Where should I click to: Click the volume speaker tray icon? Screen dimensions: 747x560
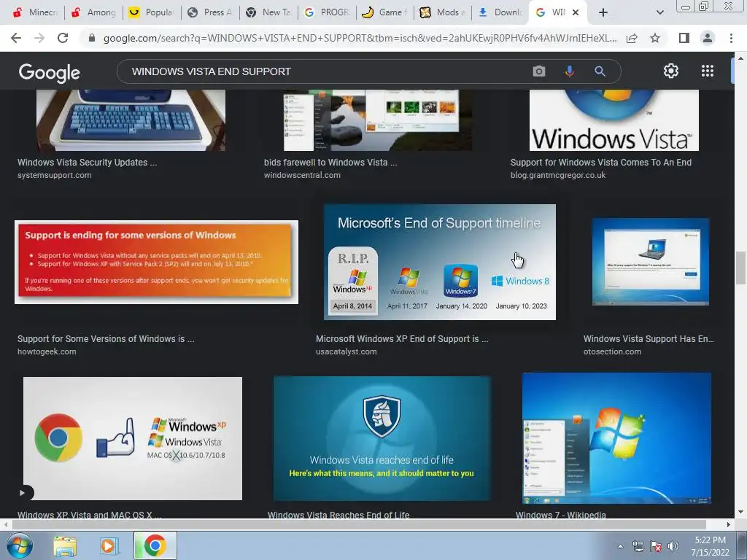673,546
